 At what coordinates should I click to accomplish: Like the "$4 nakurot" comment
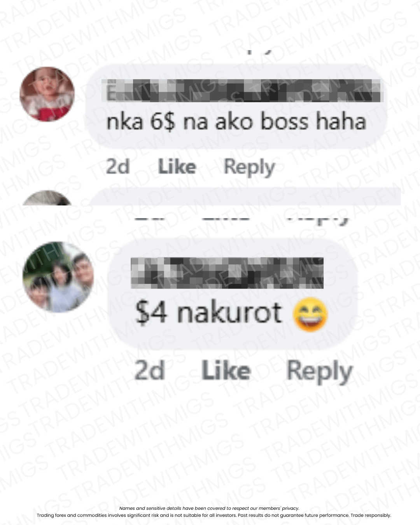(226, 370)
